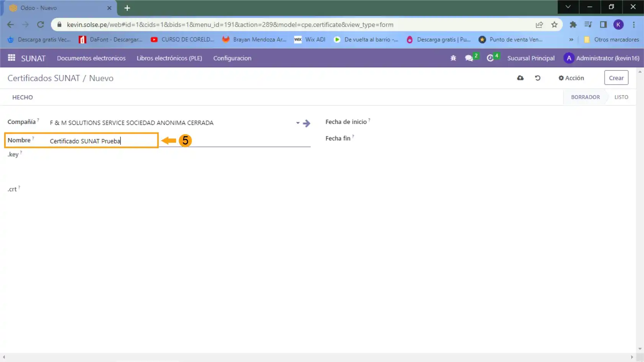Open the Chrome profile K avatar
644x362 pixels.
[618, 24]
